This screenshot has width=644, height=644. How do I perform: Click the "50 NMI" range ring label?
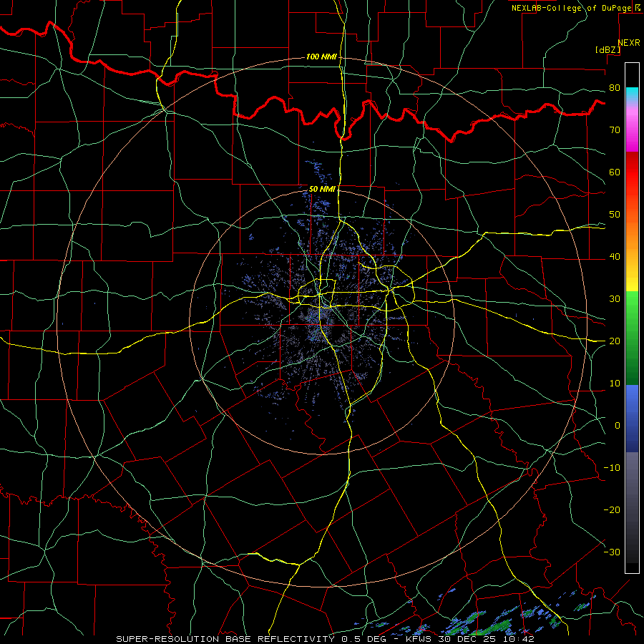[x=322, y=189]
